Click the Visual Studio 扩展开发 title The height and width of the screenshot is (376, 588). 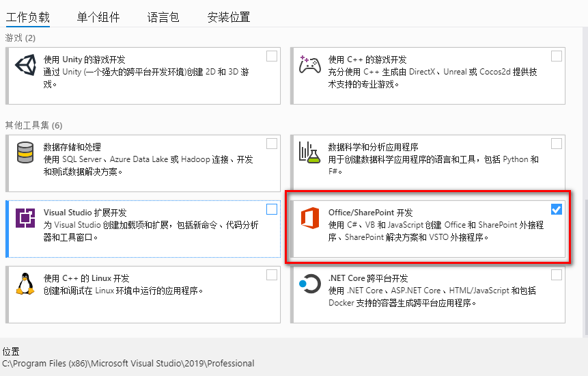point(85,213)
